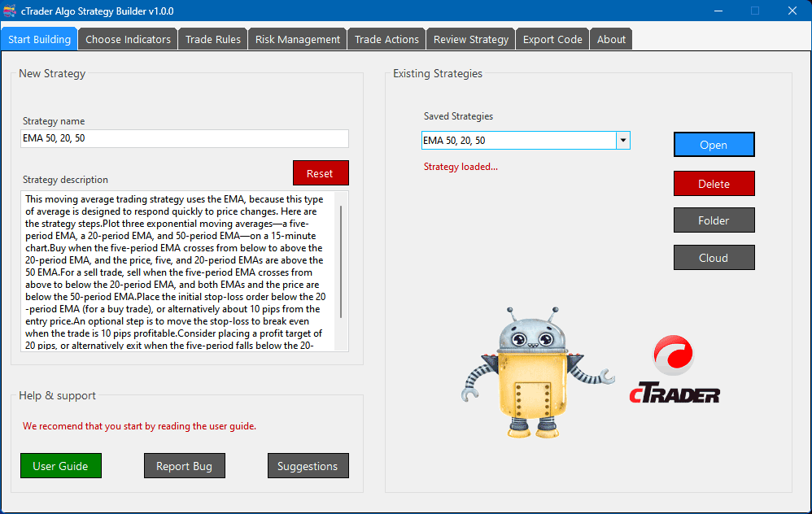This screenshot has height=514, width=812.
Task: Open the selected saved strategy
Action: (714, 145)
